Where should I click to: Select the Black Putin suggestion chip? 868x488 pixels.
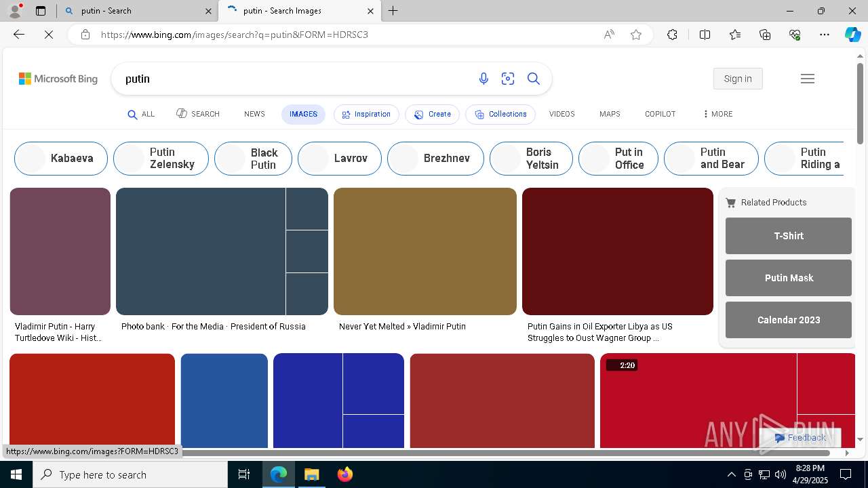point(253,158)
